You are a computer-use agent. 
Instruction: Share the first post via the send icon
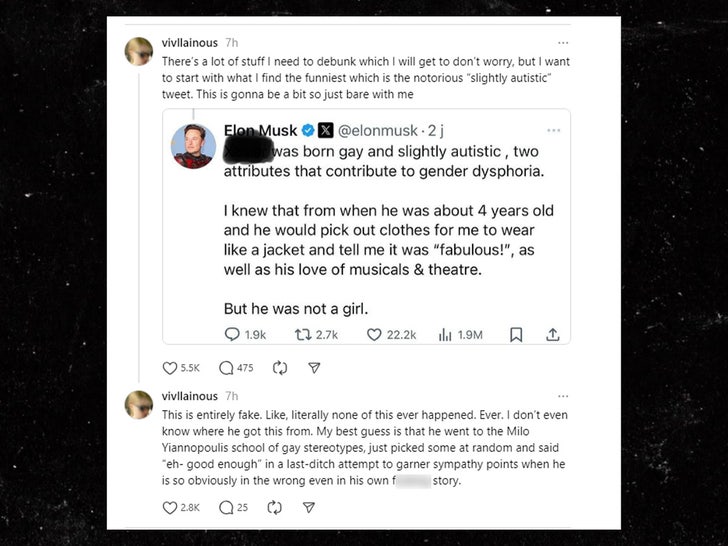[314, 368]
